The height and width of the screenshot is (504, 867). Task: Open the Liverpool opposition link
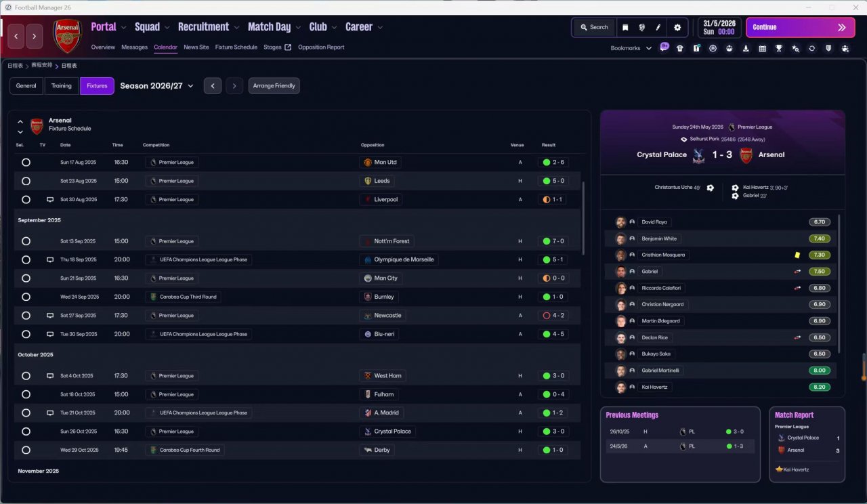coord(381,200)
